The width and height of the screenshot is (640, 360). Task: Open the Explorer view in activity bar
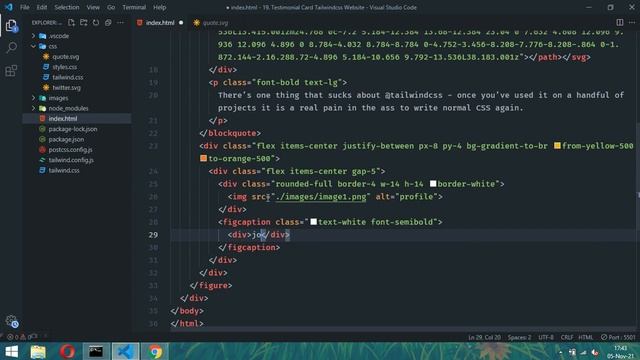click(11, 26)
